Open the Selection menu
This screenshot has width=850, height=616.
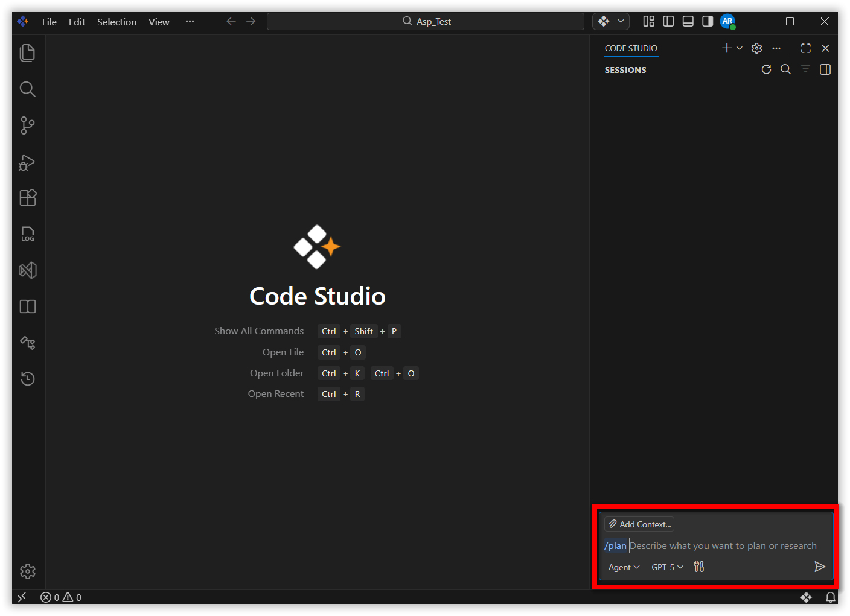pyautogui.click(x=117, y=22)
